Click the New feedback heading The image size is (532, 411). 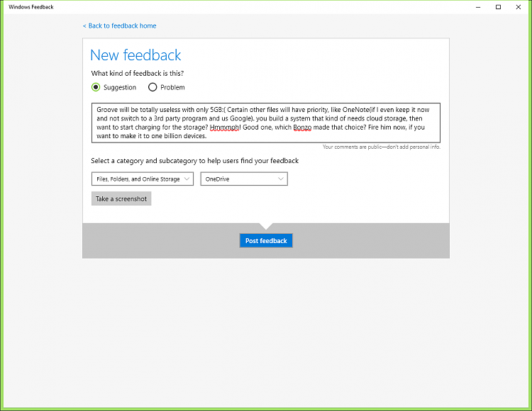point(135,55)
